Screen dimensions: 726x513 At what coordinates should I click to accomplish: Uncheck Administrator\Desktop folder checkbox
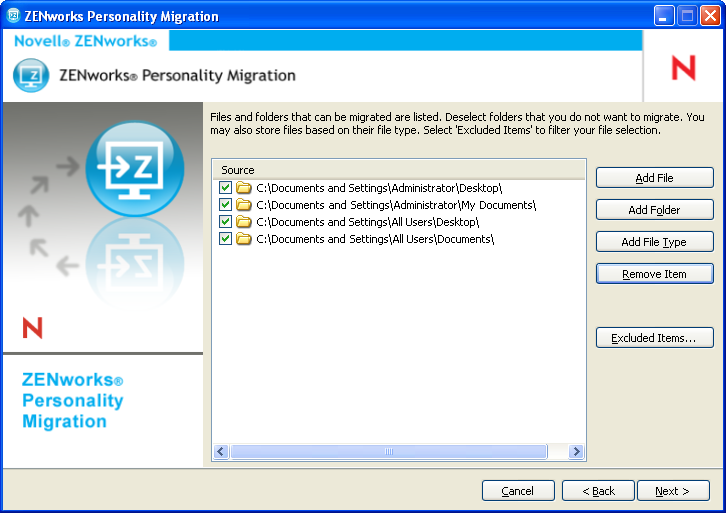pos(225,188)
